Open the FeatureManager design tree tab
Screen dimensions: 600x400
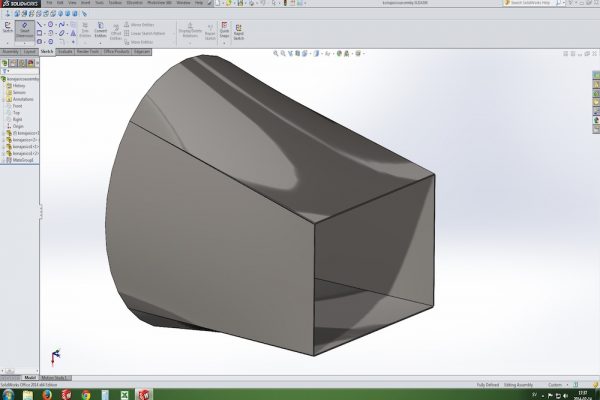pos(6,62)
